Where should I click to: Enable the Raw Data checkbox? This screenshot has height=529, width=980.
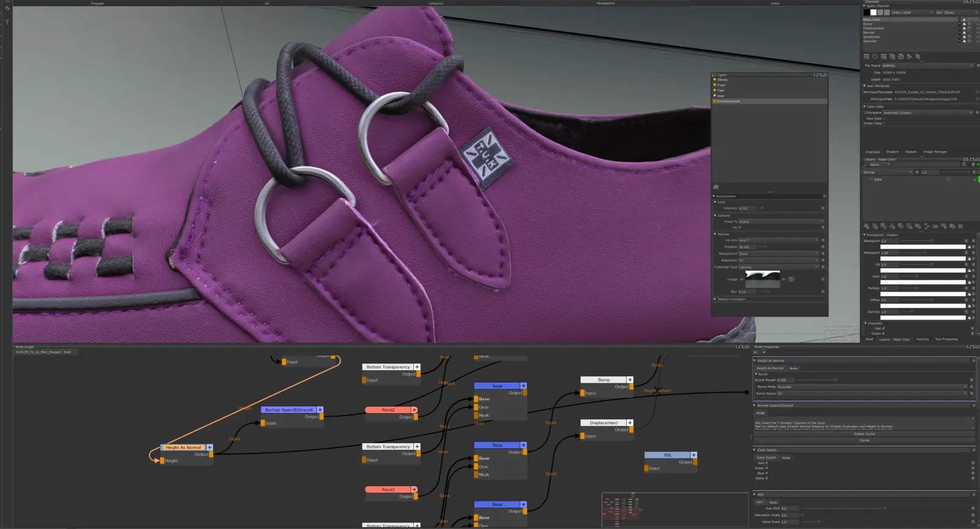(886, 118)
